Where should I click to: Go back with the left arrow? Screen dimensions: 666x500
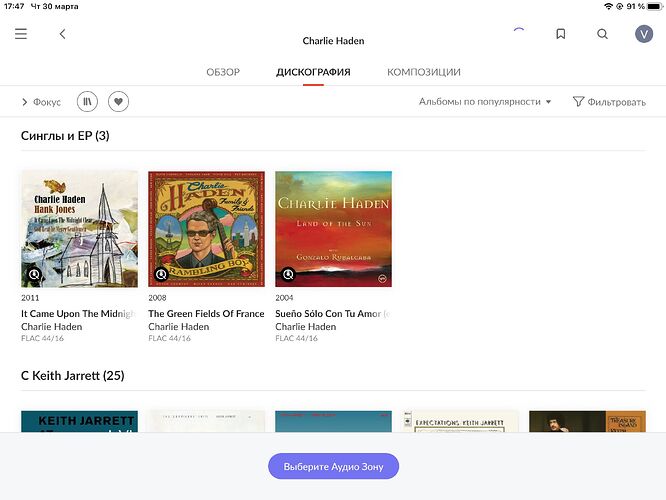click(62, 34)
